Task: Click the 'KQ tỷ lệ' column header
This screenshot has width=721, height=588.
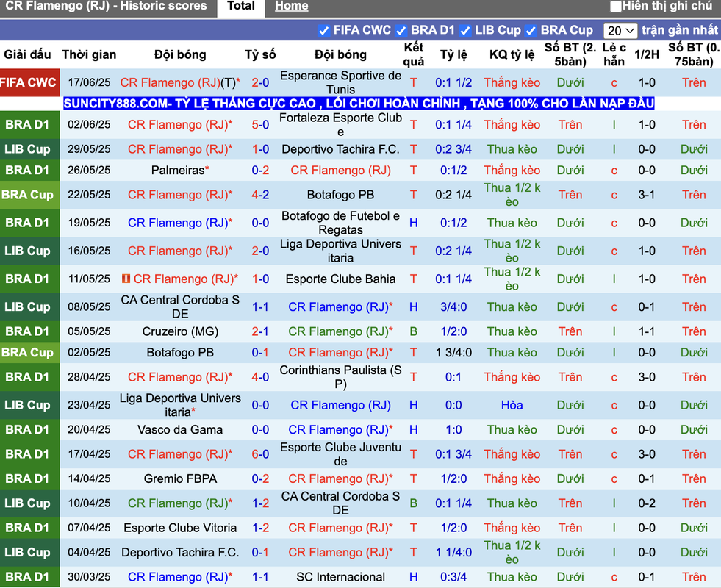Action: (x=512, y=54)
